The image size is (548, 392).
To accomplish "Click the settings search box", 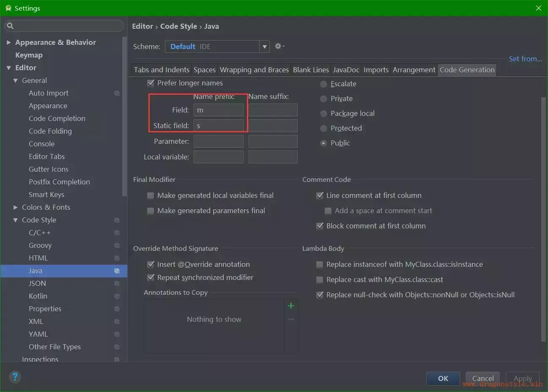I will 64,26.
